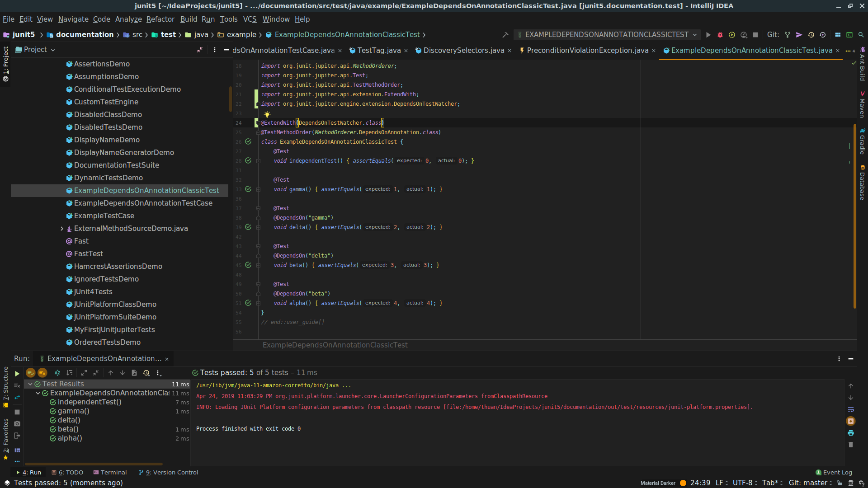Toggle Show Passed tests filter
Viewport: 868px width, 488px height.
coord(31,373)
